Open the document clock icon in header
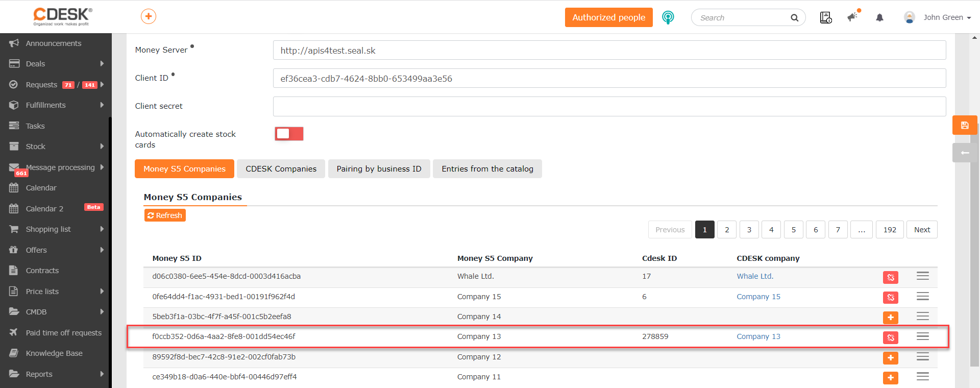The image size is (980, 388). click(x=826, y=18)
